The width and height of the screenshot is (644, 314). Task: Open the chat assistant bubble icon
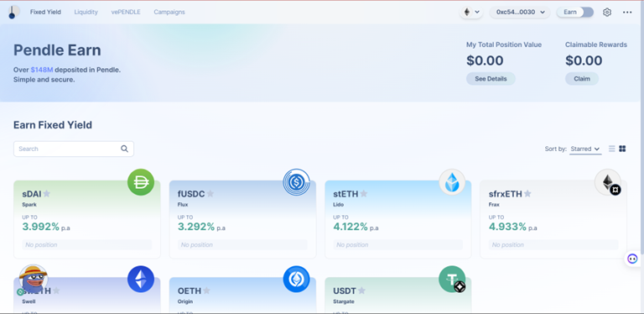[632, 259]
